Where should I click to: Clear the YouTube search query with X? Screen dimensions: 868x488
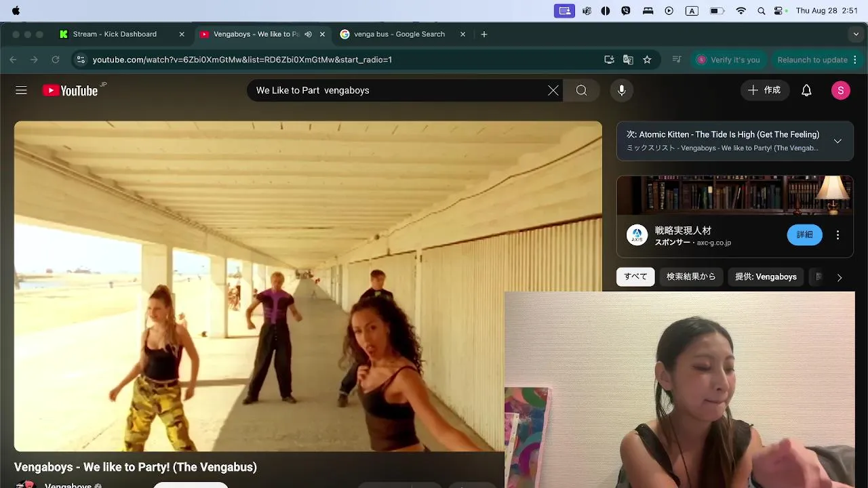click(x=553, y=90)
